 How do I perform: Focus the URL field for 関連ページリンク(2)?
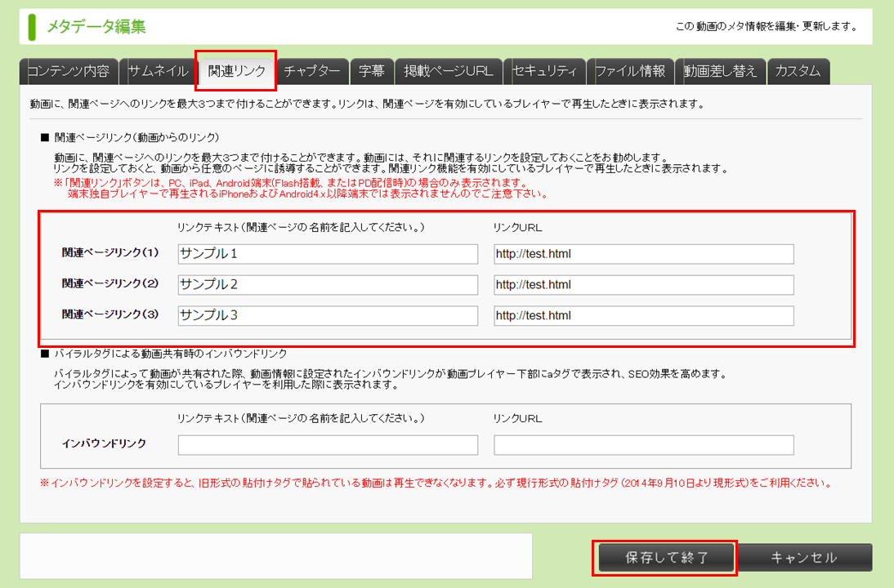click(x=644, y=285)
